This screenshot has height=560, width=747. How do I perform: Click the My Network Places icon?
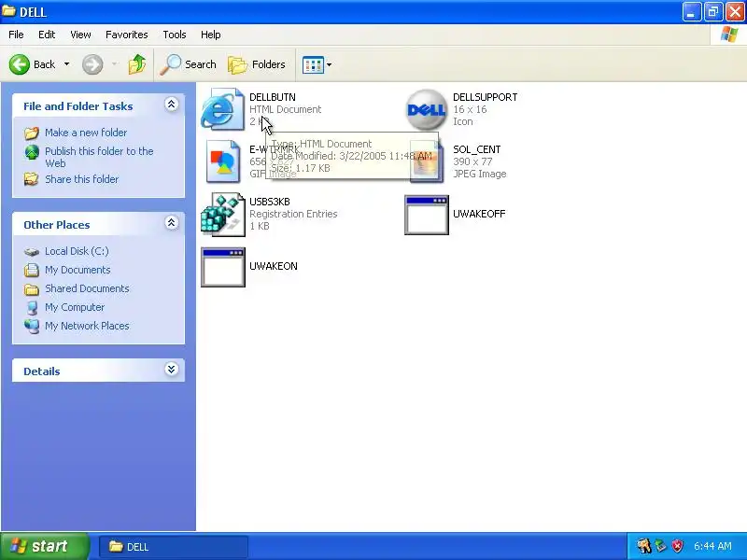32,326
